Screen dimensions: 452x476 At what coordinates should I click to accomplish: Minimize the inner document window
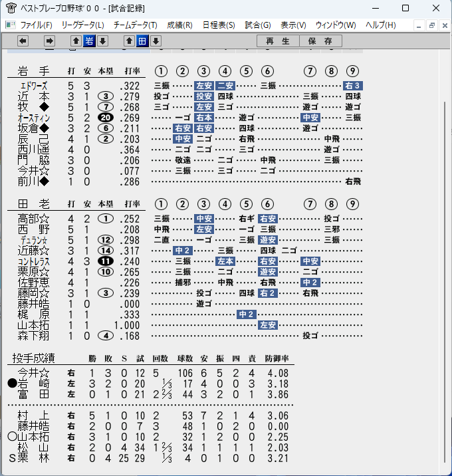[x=419, y=25]
